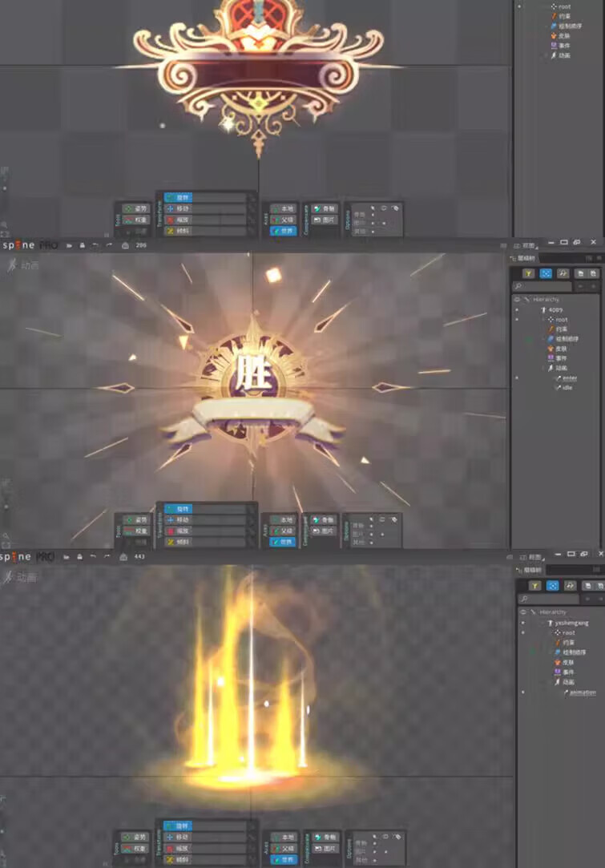Click open-project folder icon in 4089 window titlebar

(69, 245)
